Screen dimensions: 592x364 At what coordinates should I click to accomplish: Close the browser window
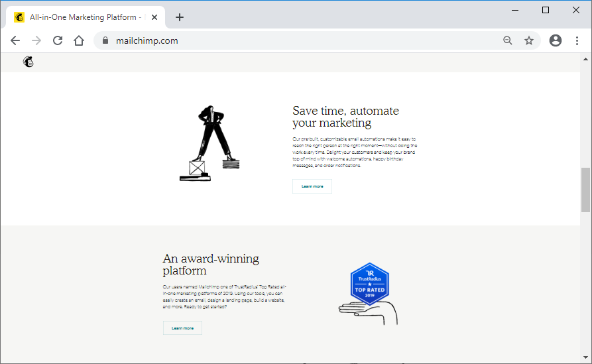pyautogui.click(x=576, y=10)
